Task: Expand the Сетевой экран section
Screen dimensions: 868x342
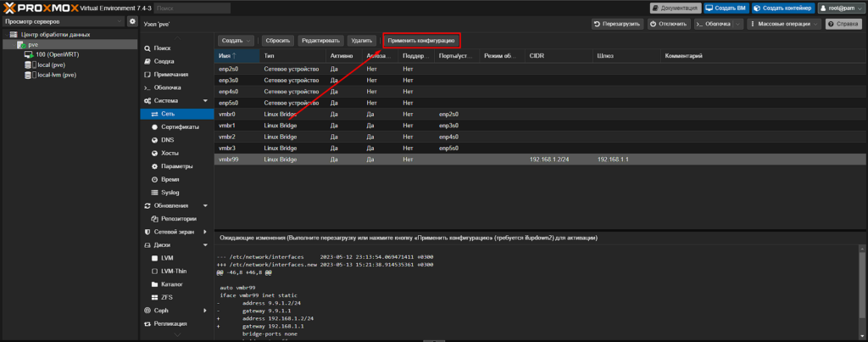Action: tap(205, 232)
